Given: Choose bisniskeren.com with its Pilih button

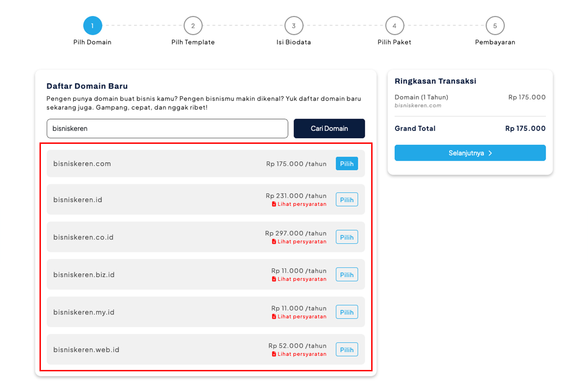Looking at the screenshot, I should 347,164.
